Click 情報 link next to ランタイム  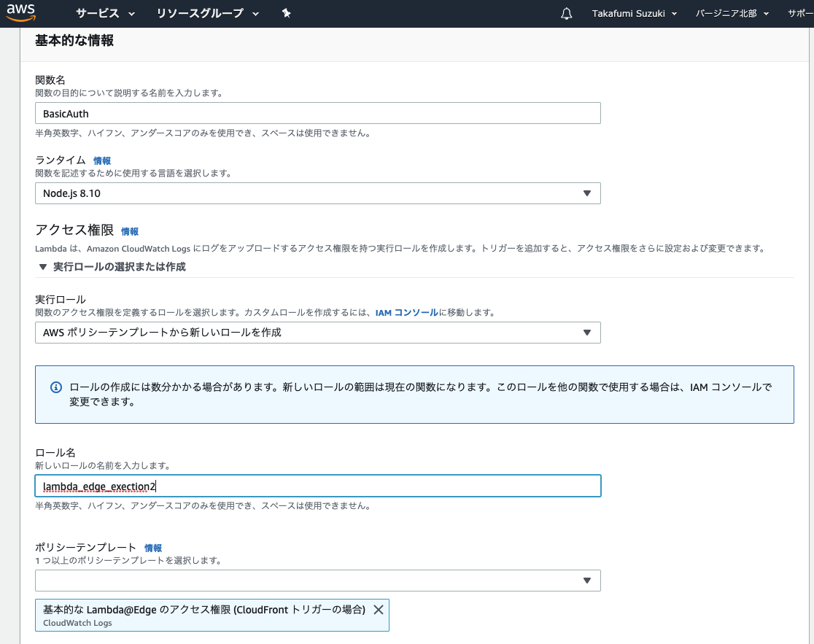click(x=102, y=160)
